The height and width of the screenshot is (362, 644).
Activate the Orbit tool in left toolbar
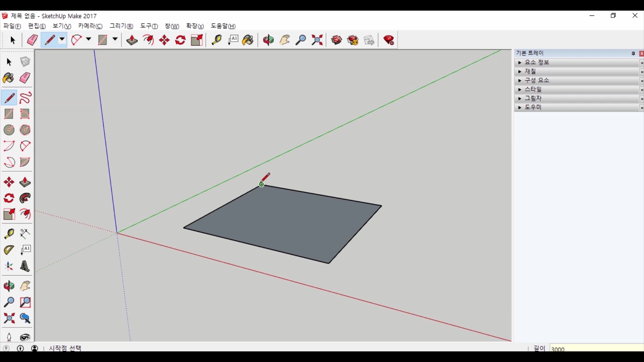(x=9, y=286)
